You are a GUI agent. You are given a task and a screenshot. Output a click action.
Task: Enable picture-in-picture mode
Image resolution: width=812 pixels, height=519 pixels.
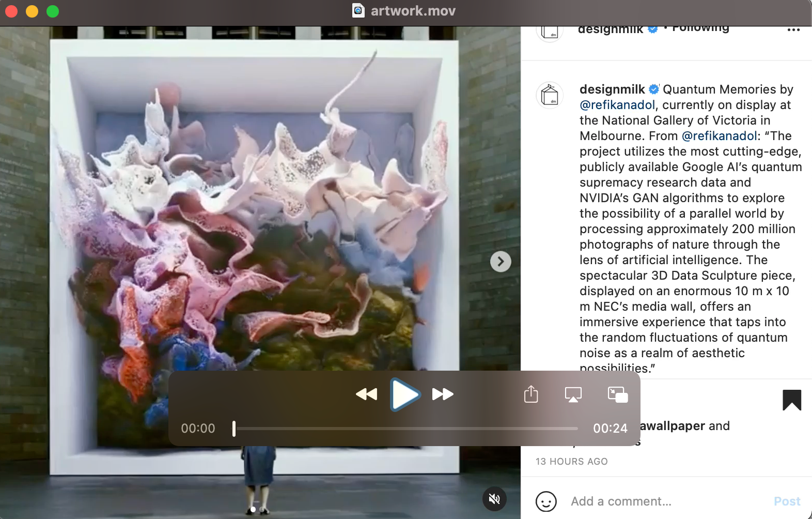pos(618,394)
